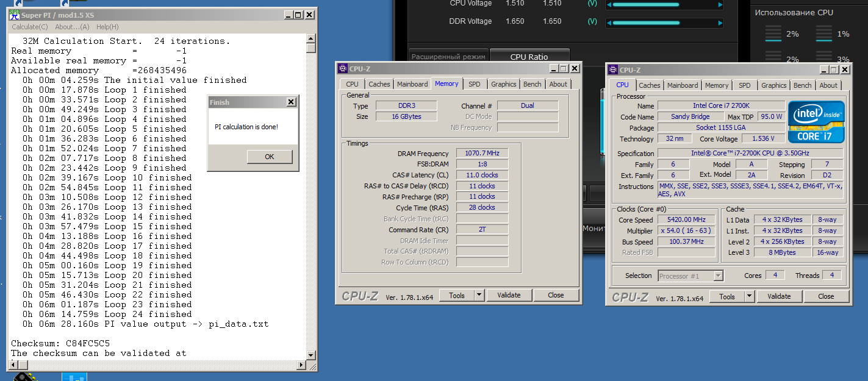Click the CAS# Latency 11.0 clocks value
This screenshot has height=381, width=868.
[482, 175]
